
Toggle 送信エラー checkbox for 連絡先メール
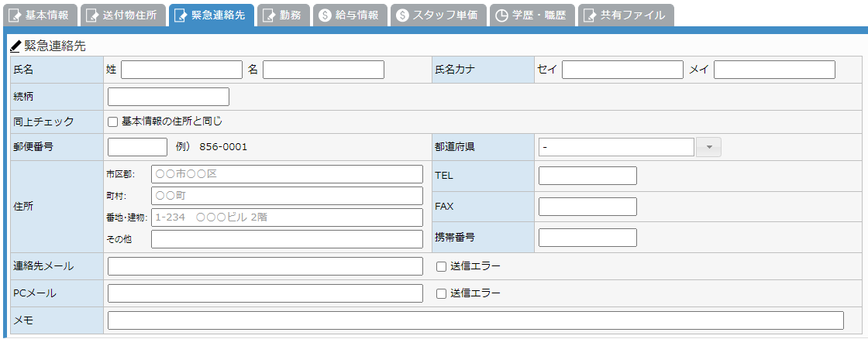coord(441,266)
